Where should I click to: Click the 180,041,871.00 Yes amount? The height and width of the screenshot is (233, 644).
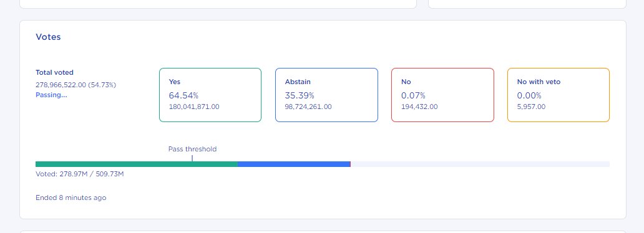point(194,107)
